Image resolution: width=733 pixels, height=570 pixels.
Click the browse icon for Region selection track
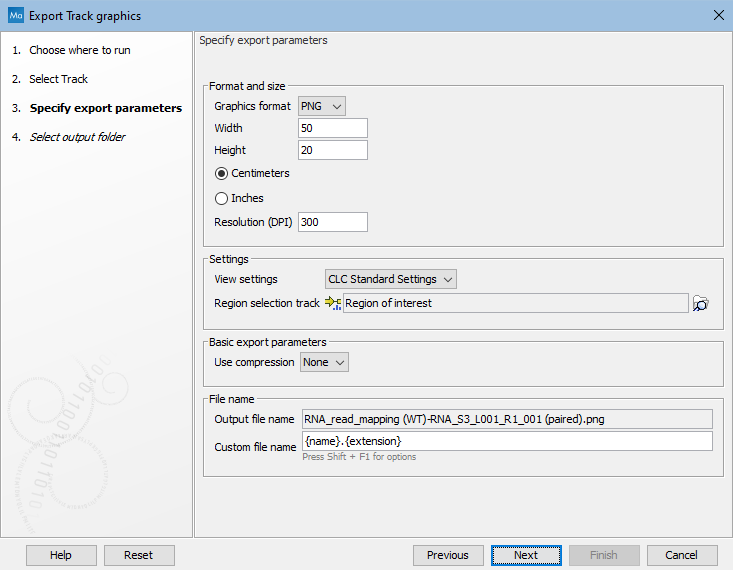coord(701,304)
